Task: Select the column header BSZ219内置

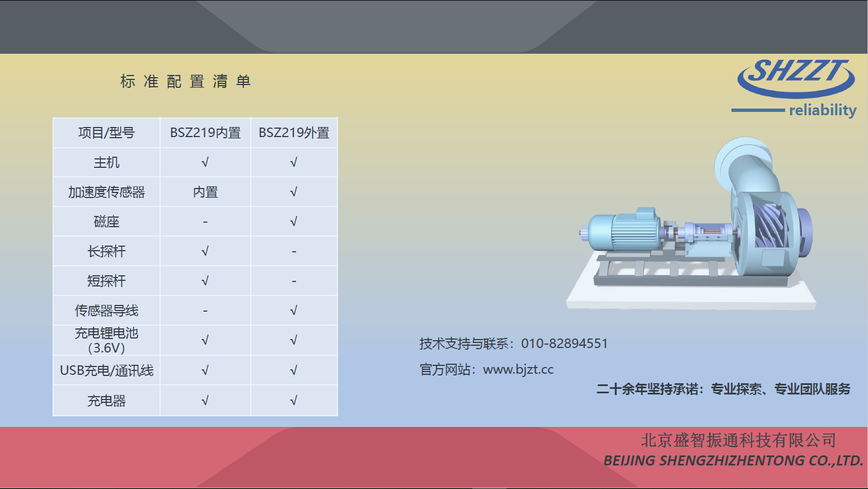Action: pos(205,133)
